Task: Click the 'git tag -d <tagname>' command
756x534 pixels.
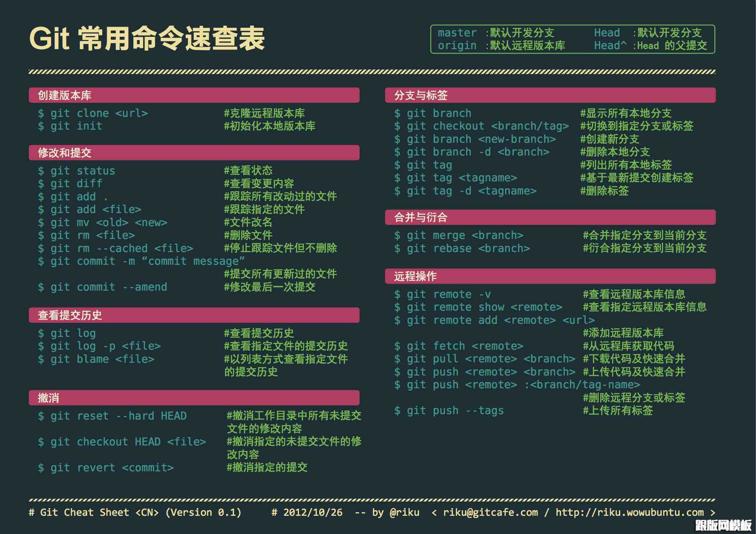Action: tap(465, 191)
